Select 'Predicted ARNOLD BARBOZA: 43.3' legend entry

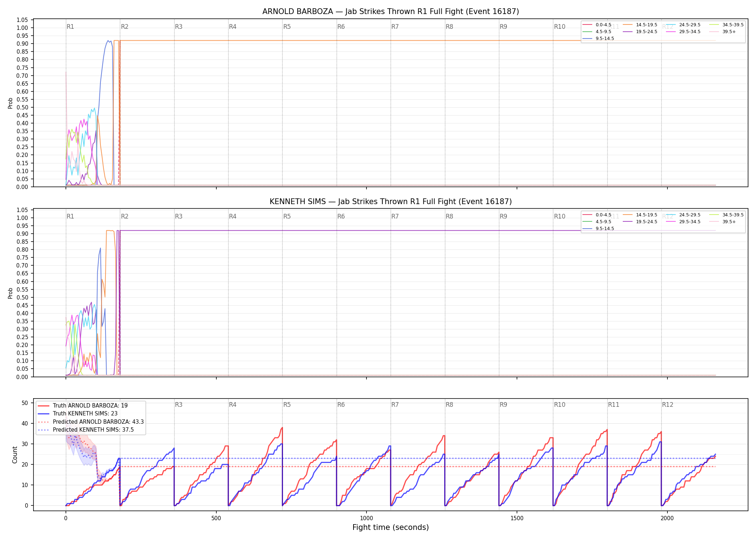tap(98, 422)
